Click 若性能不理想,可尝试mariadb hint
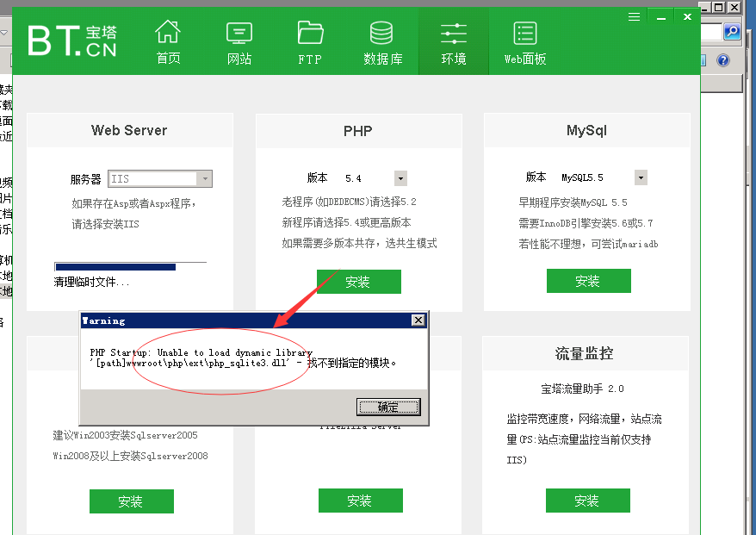 click(x=588, y=244)
